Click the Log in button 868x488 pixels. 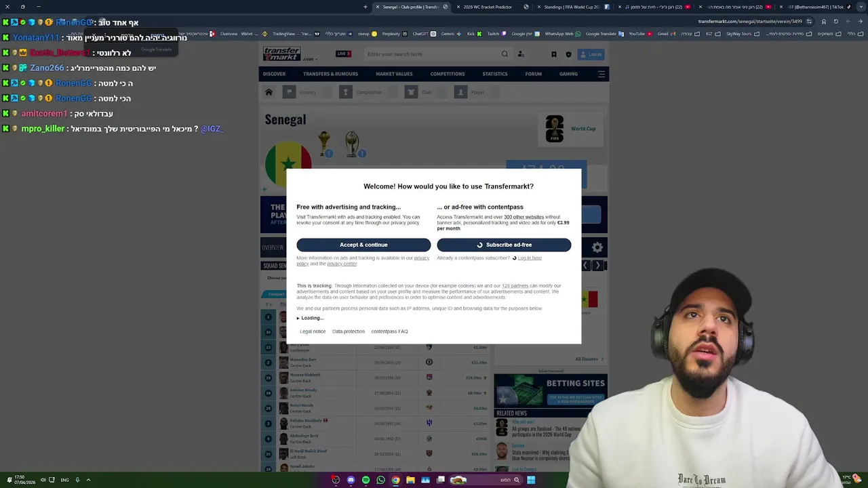point(591,54)
